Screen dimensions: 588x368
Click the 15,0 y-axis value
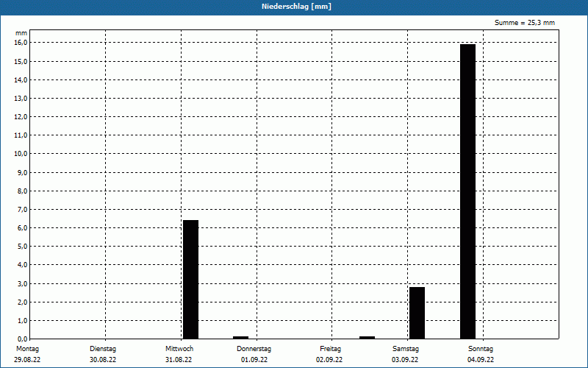pos(21,61)
